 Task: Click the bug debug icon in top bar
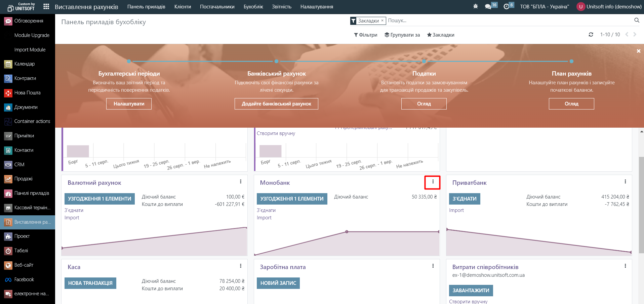pyautogui.click(x=475, y=6)
